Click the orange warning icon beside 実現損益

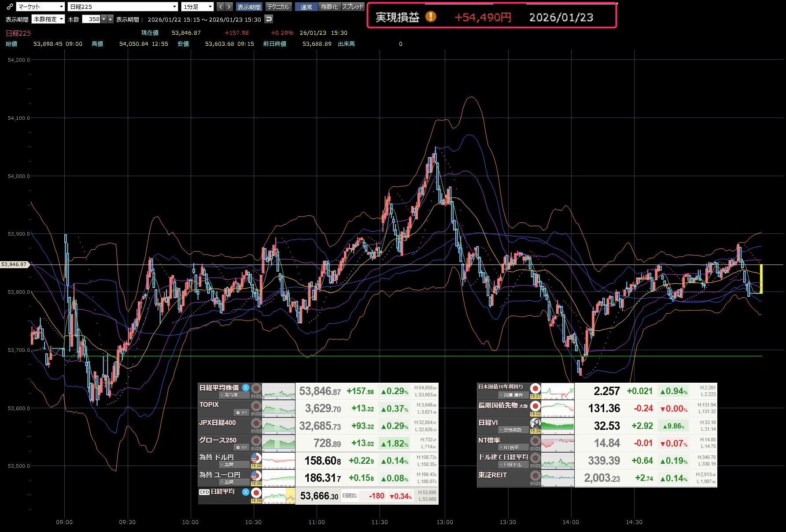[430, 17]
